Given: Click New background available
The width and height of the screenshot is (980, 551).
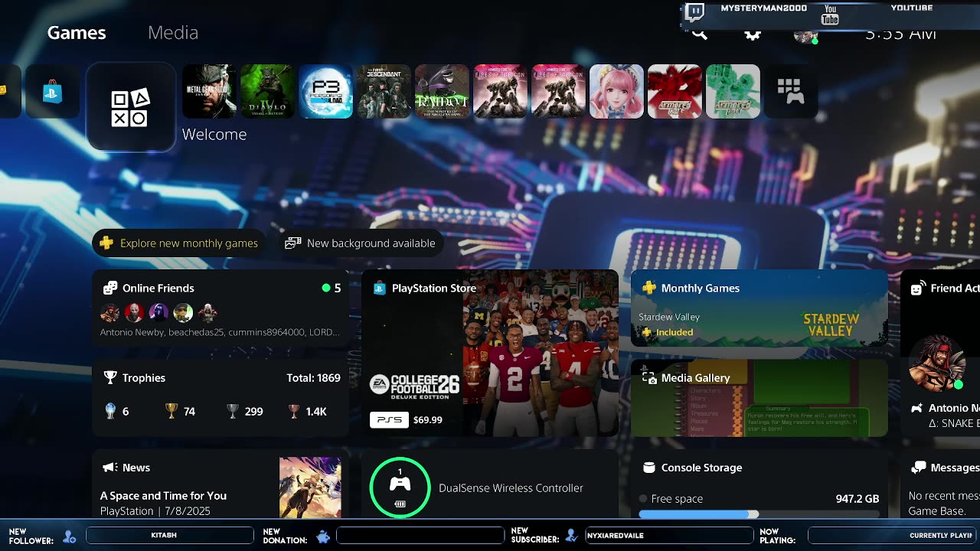Looking at the screenshot, I should point(360,243).
